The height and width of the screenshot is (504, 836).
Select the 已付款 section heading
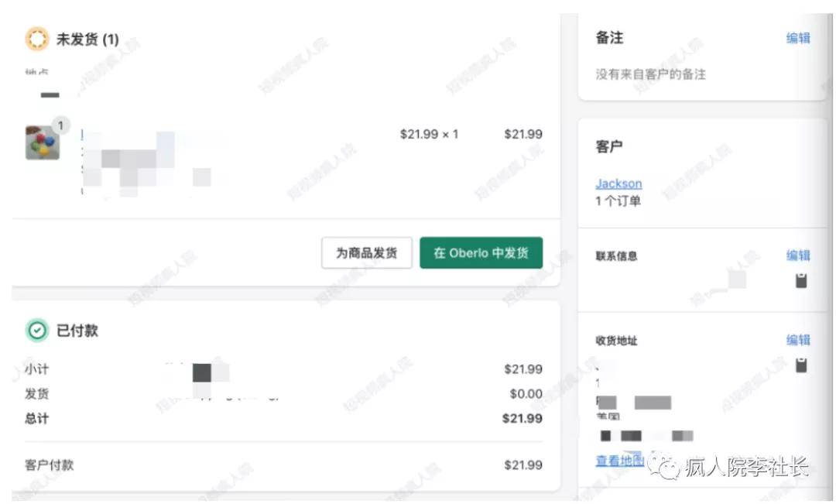(77, 331)
